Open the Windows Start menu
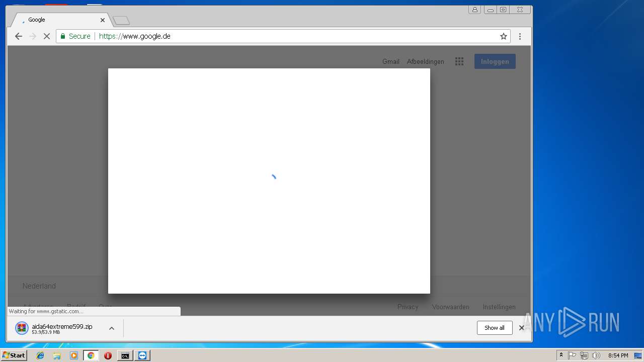Screen dimensions: 644x362 [14, 355]
